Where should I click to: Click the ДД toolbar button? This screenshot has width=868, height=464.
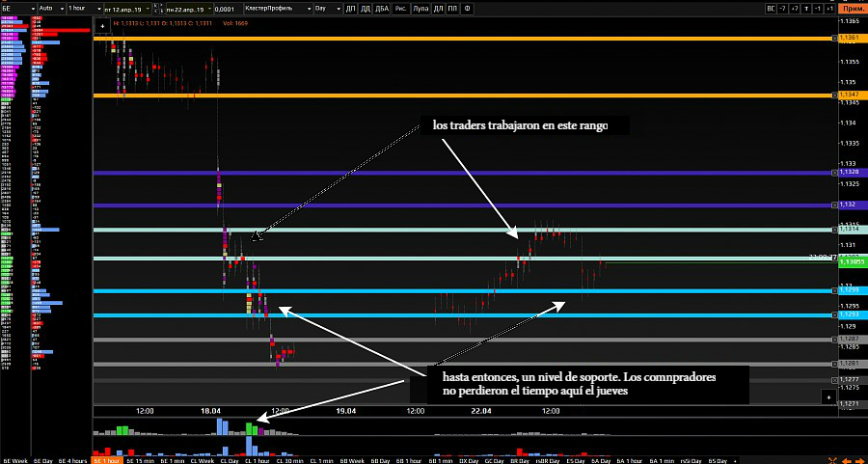coord(366,8)
